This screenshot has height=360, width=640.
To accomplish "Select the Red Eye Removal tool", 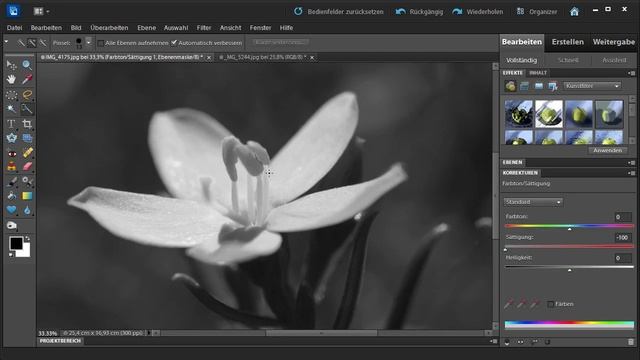I will (x=11, y=153).
